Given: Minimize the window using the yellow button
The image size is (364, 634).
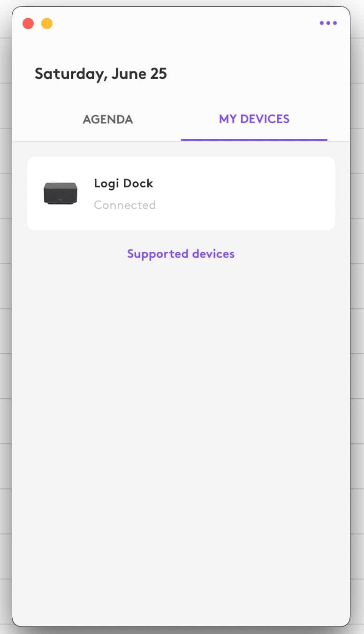Looking at the screenshot, I should pos(47,23).
